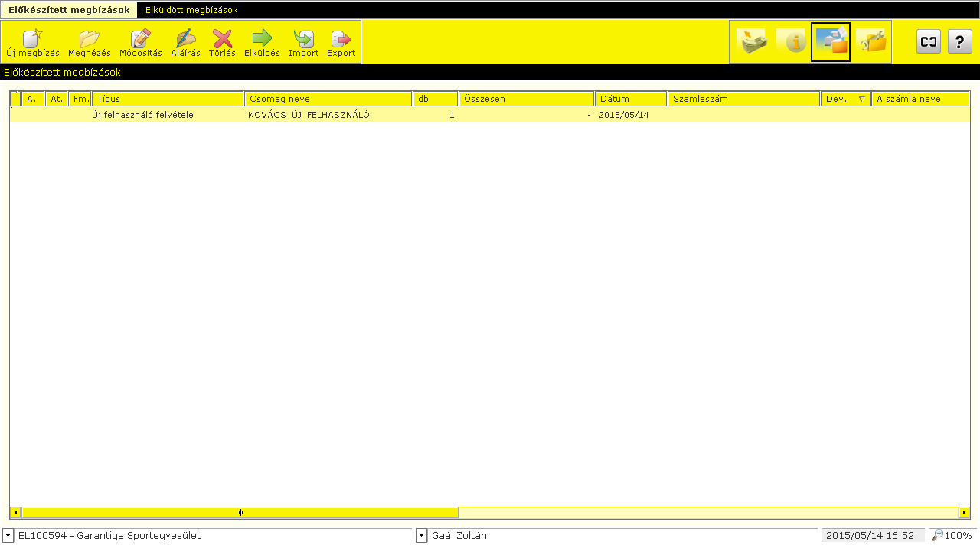Click the A. column header
Image resolution: width=980 pixels, height=545 pixels.
click(x=33, y=99)
